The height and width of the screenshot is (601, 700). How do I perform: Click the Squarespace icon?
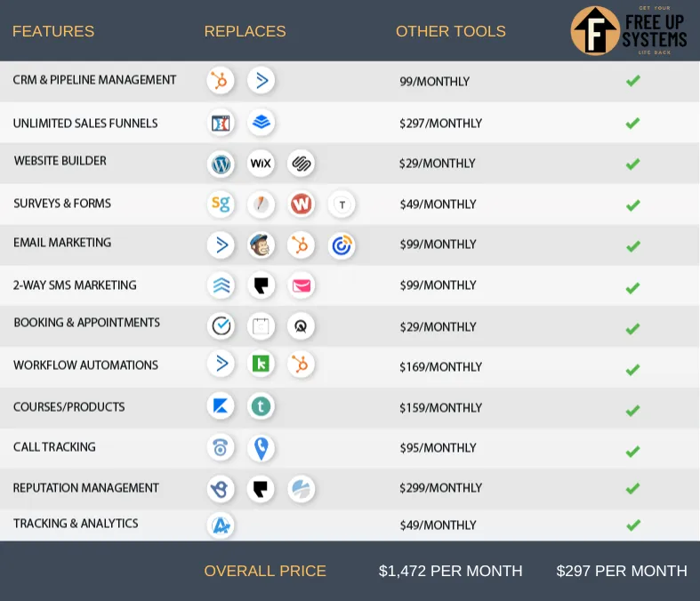coord(301,164)
